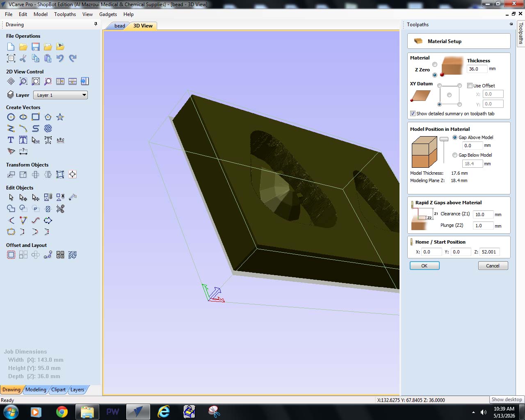Select the Gap Below Model radio button
The height and width of the screenshot is (420, 525).
click(455, 155)
